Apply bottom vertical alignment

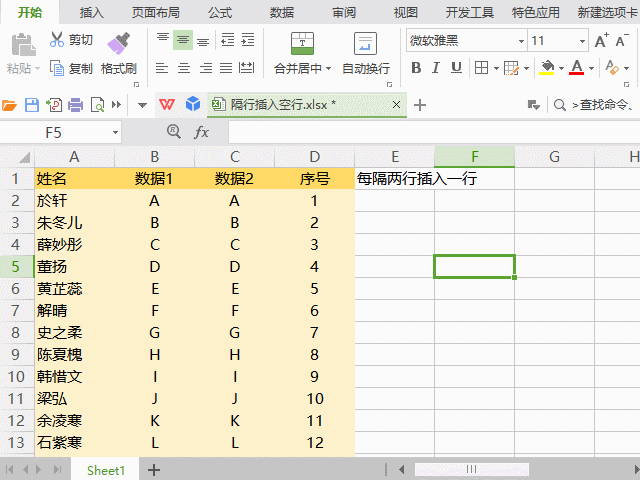click(x=203, y=40)
